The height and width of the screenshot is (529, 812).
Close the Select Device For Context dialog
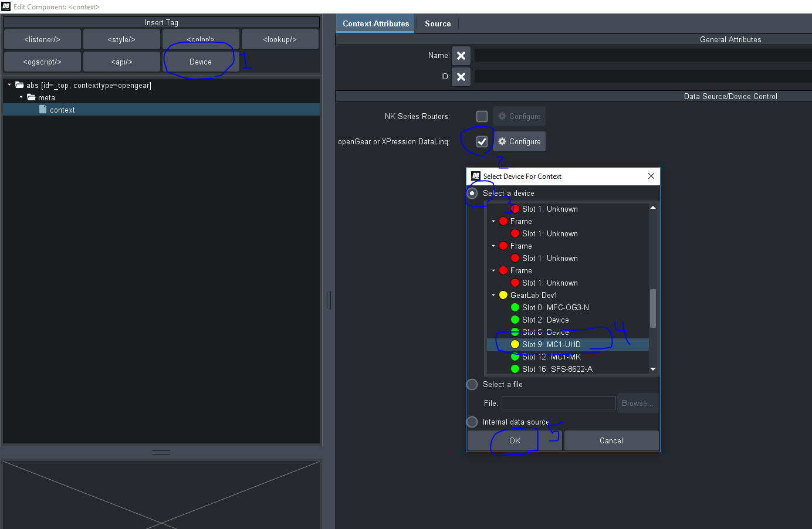click(x=651, y=176)
